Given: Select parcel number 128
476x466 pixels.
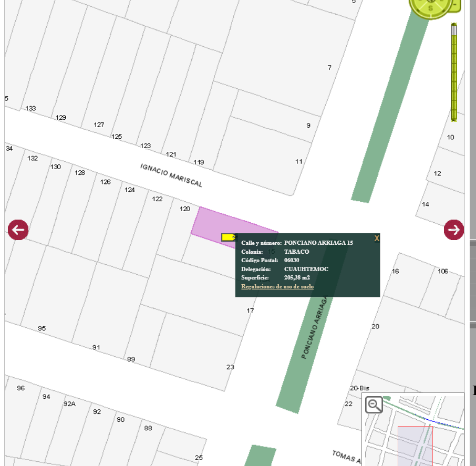Looking at the screenshot, I should click(80, 173).
